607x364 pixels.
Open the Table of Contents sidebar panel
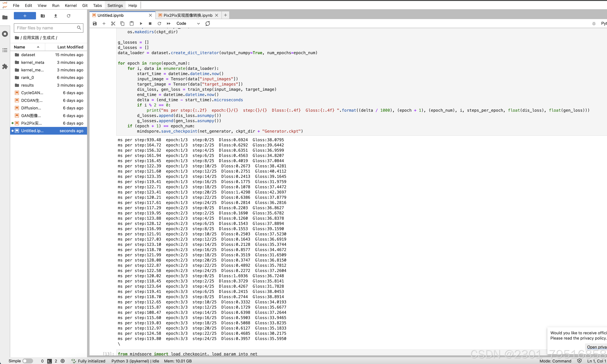click(x=5, y=50)
